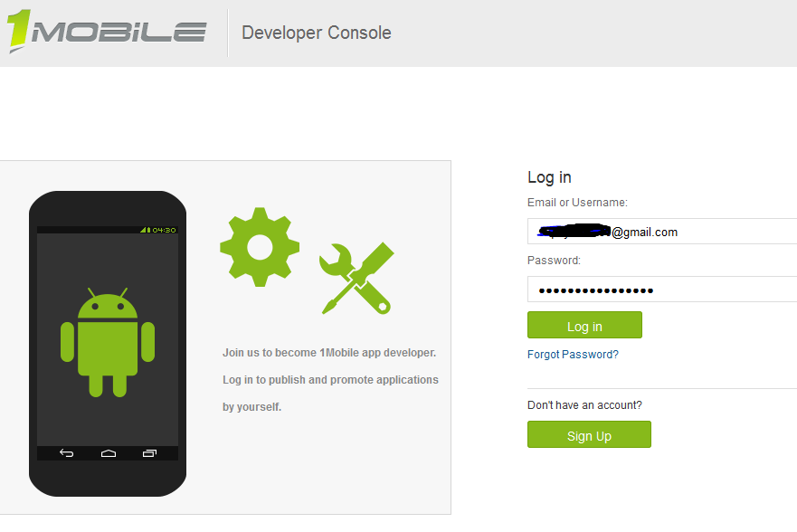The height and width of the screenshot is (532, 797).
Task: Click the Password label text
Action: (x=554, y=261)
